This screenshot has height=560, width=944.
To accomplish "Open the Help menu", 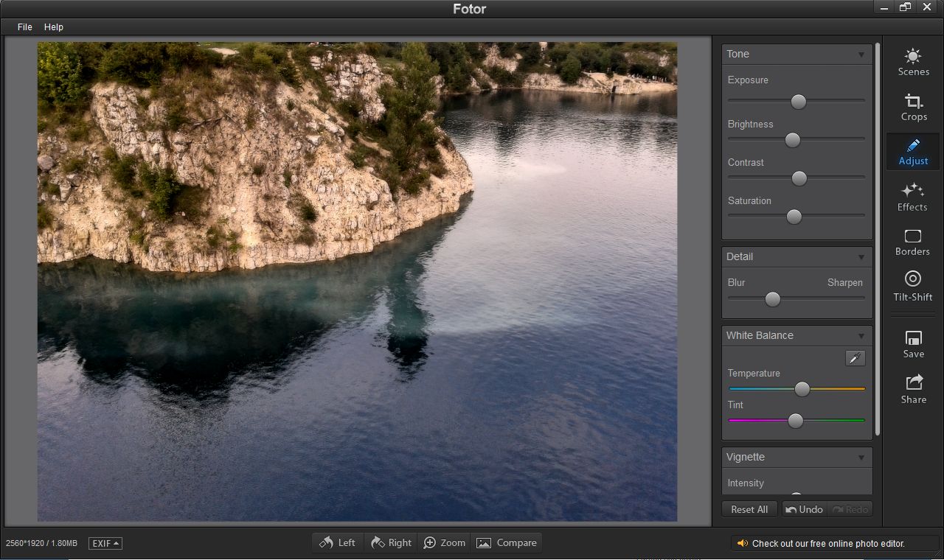I will tap(54, 27).
